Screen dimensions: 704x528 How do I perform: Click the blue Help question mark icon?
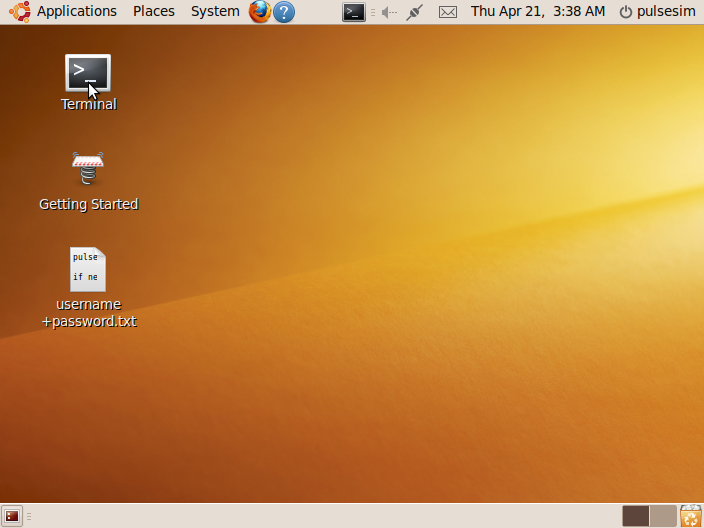pyautogui.click(x=284, y=12)
